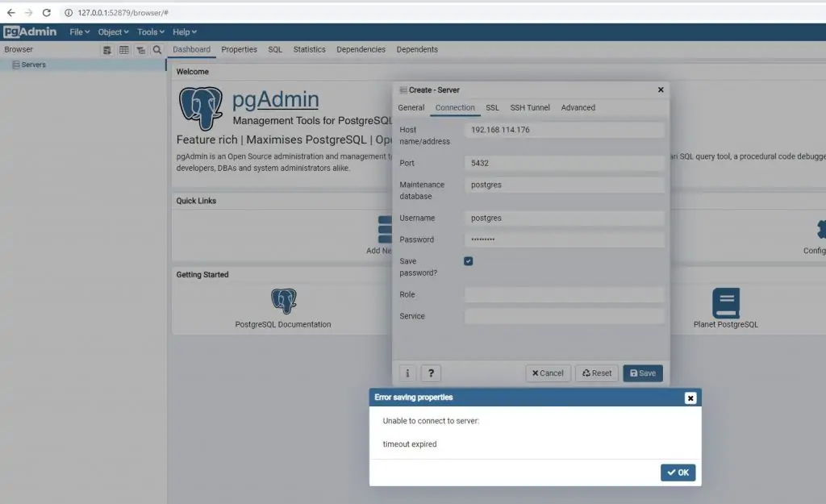Viewport: 826px width, 504px height.
Task: Click the Host name address field
Action: point(565,129)
